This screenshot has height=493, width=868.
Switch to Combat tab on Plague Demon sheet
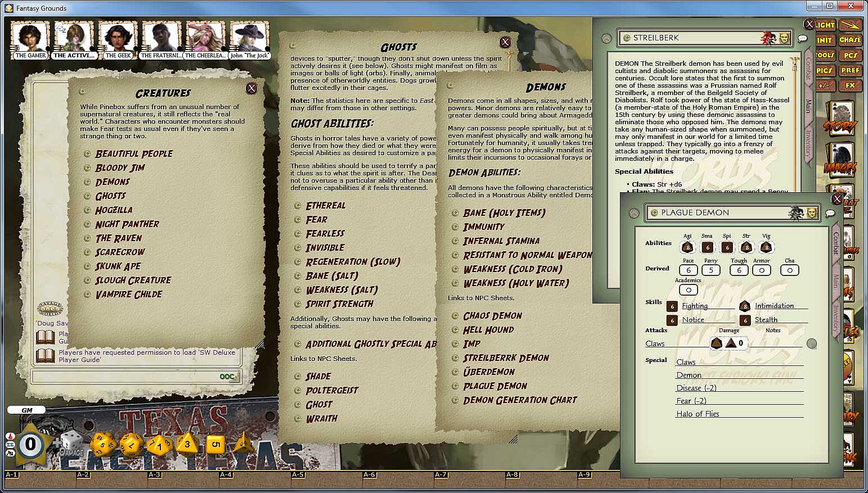pyautogui.click(x=836, y=243)
